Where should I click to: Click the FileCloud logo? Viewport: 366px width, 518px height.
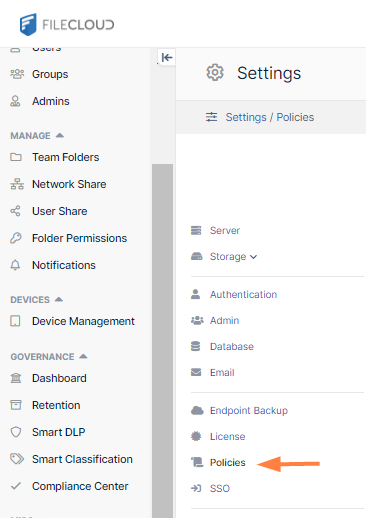(x=67, y=24)
